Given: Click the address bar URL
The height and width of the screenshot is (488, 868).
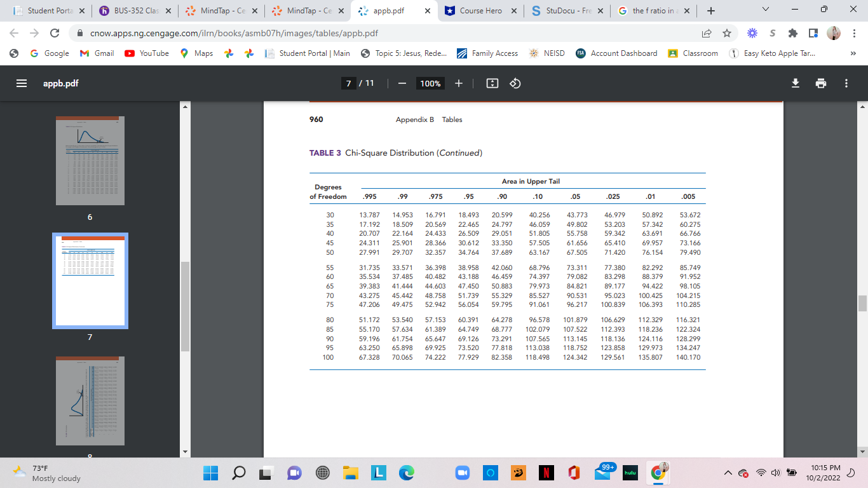Looking at the screenshot, I should pyautogui.click(x=234, y=33).
